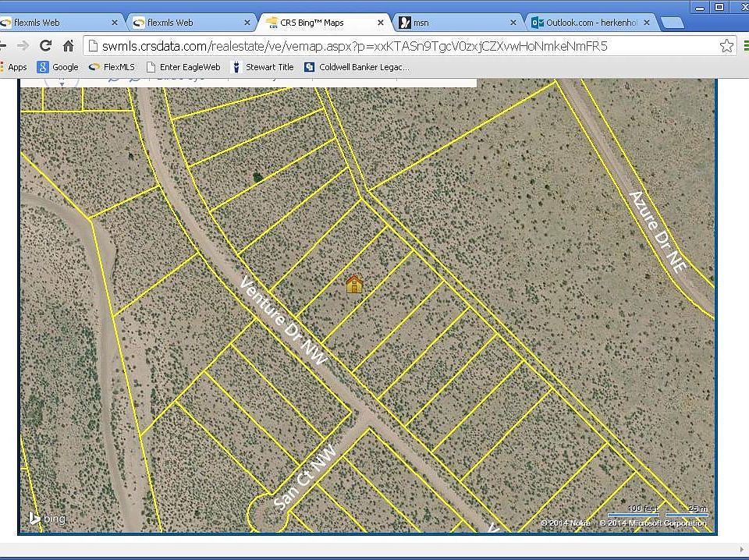Close the CRS Bing Maps tab
This screenshot has height=560, width=749.
[381, 23]
